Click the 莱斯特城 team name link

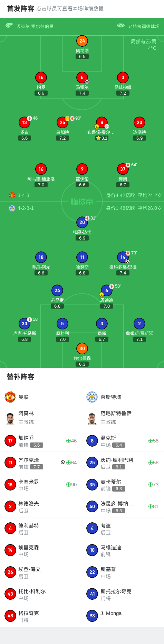(x=111, y=397)
